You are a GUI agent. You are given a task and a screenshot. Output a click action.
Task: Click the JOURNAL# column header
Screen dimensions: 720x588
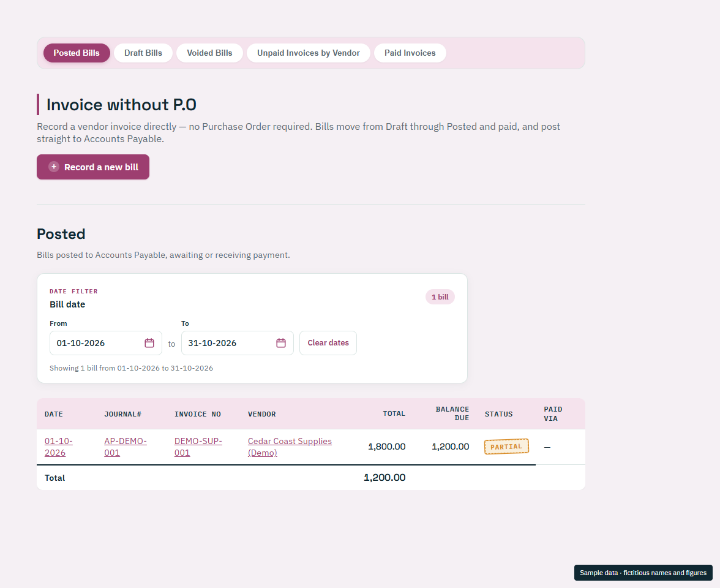tap(122, 414)
